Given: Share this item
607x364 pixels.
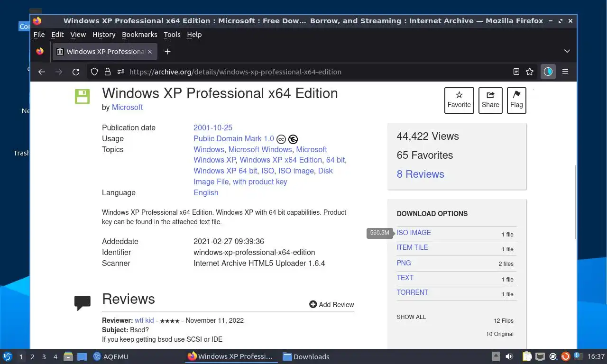Looking at the screenshot, I should pyautogui.click(x=490, y=100).
